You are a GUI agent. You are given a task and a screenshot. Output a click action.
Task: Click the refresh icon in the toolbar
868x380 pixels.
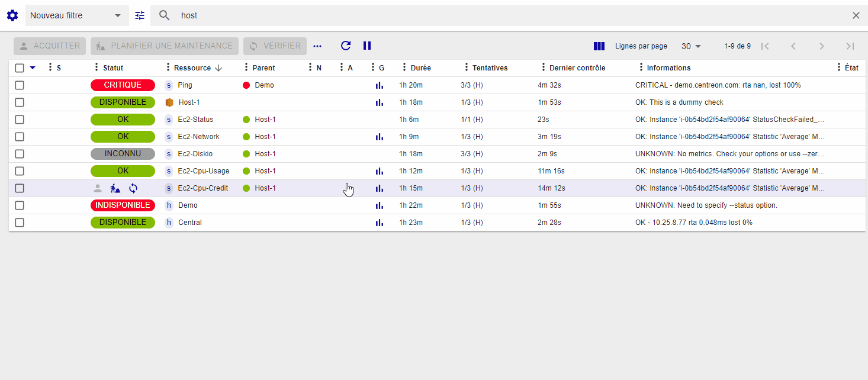(x=346, y=46)
